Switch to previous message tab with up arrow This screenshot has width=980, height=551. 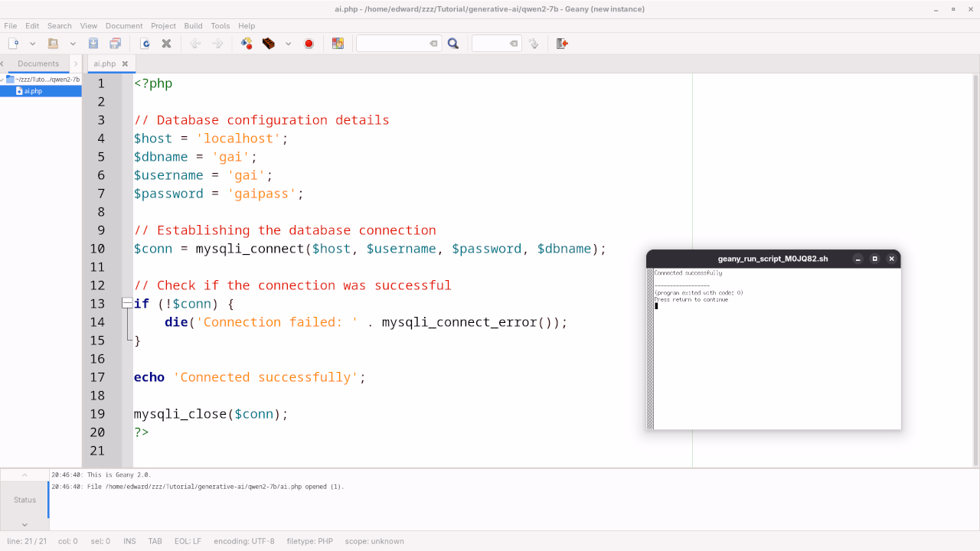coord(24,475)
